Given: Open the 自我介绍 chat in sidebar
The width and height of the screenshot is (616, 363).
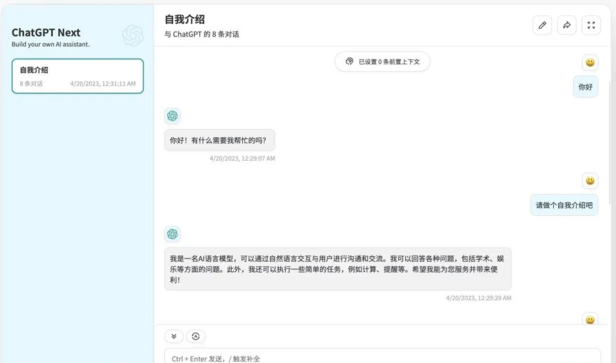Looking at the screenshot, I should click(78, 76).
